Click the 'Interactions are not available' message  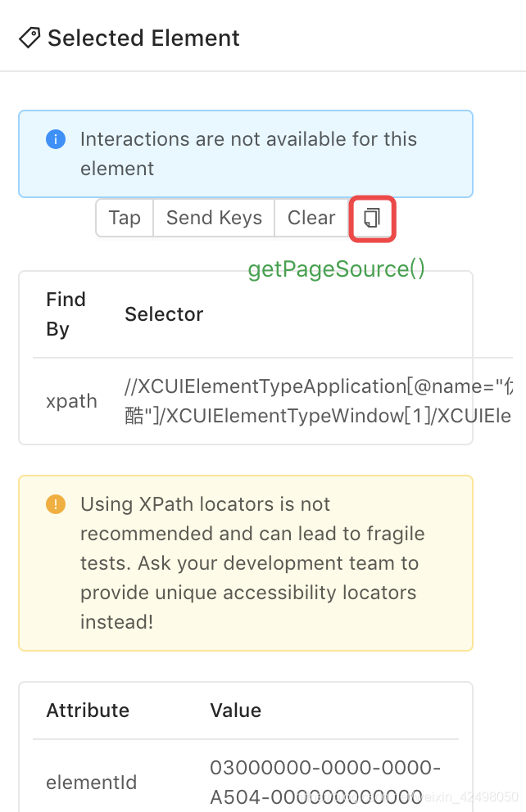[248, 154]
